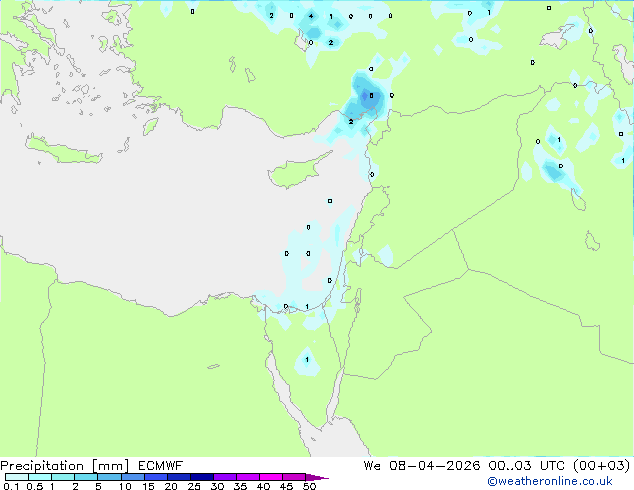Image resolution: width=634 pixels, height=490 pixels.
Task: Click the '(00+03)' forecast step text
Action: pos(601,466)
